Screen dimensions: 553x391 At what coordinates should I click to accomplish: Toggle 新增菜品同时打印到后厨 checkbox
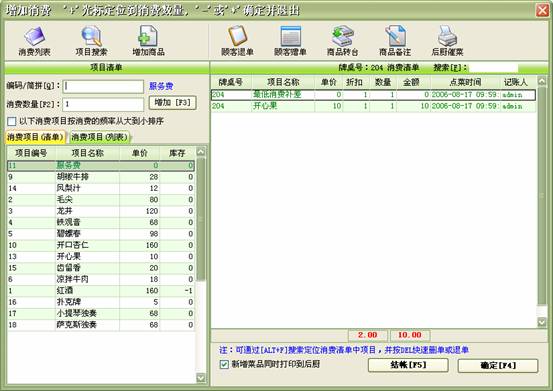coord(224,364)
